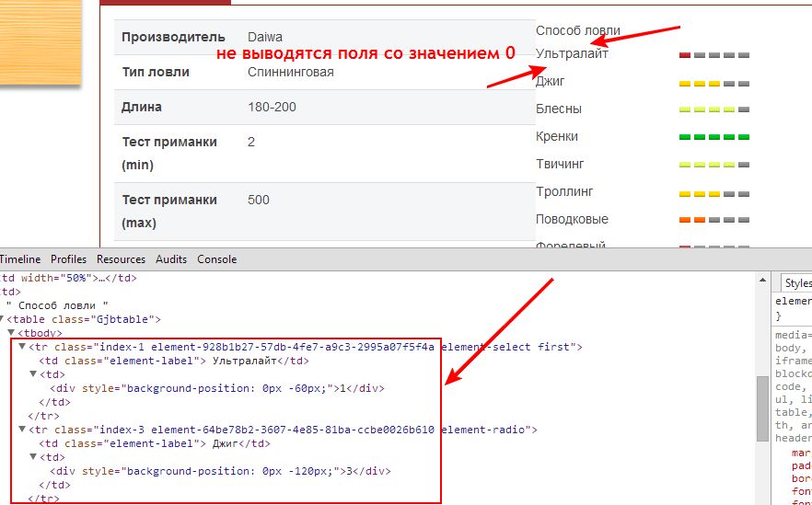Collapse the tr class="index-3" element row
Viewport: 812px width, 505px height.
(22, 430)
